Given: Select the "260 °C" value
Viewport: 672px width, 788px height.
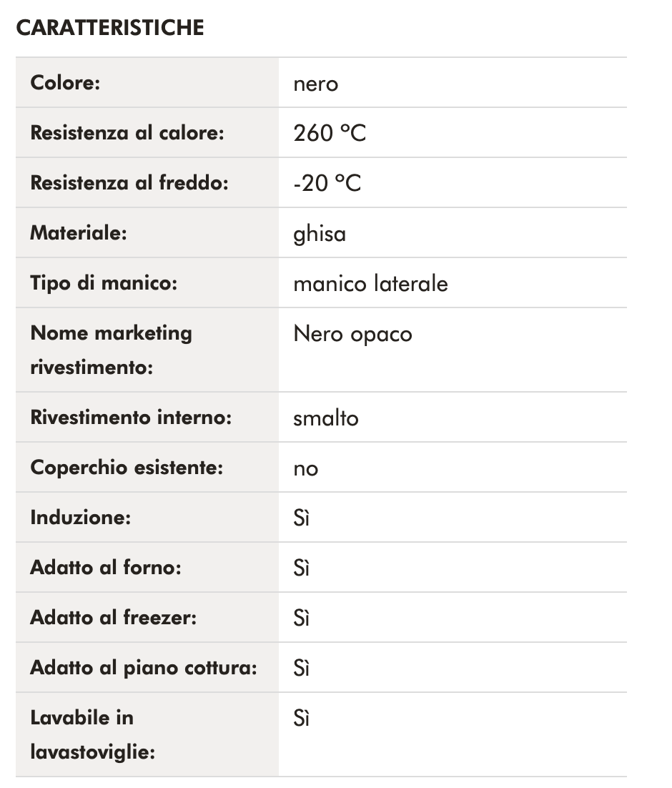Looking at the screenshot, I should click(x=330, y=134).
